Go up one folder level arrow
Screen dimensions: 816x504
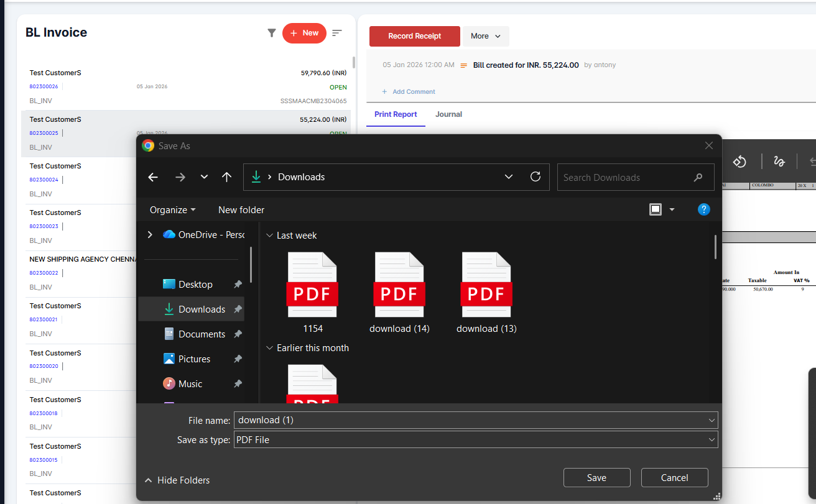point(226,177)
